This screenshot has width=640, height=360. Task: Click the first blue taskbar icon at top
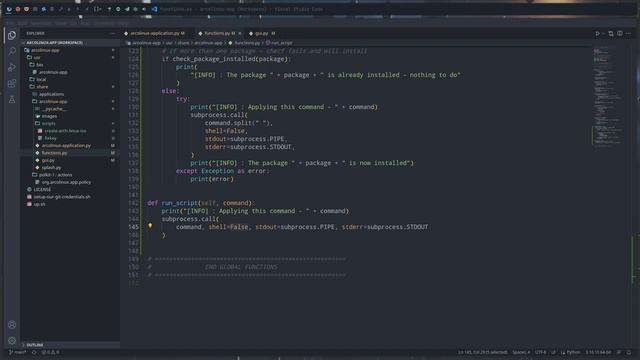coord(9,9)
